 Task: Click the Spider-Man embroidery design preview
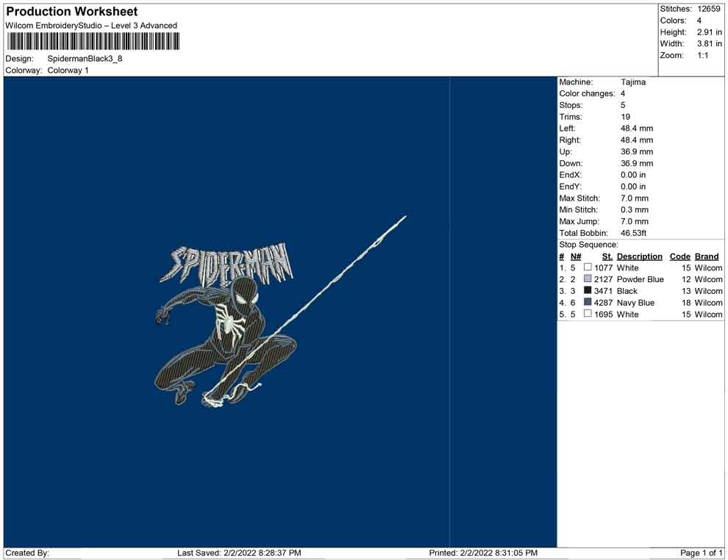pos(280,312)
